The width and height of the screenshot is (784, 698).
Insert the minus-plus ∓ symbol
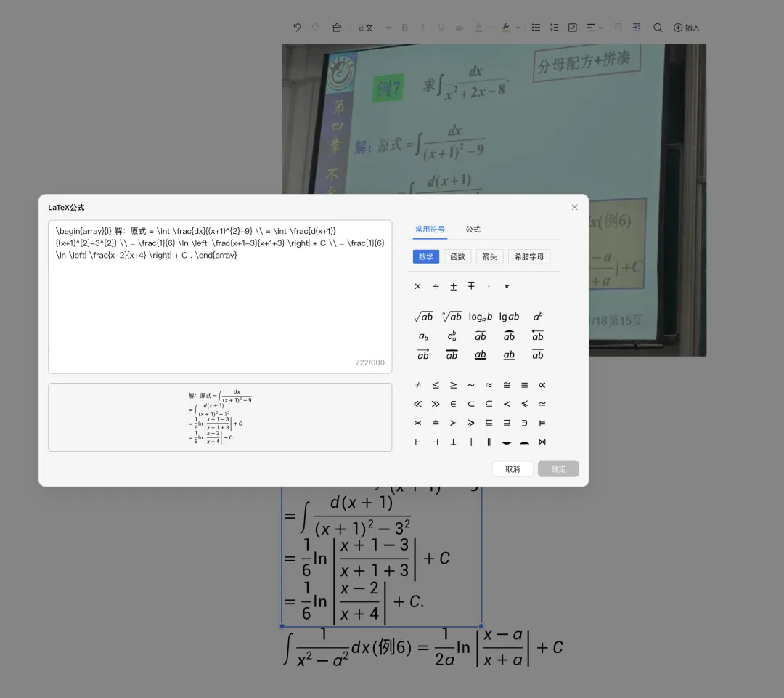(471, 285)
